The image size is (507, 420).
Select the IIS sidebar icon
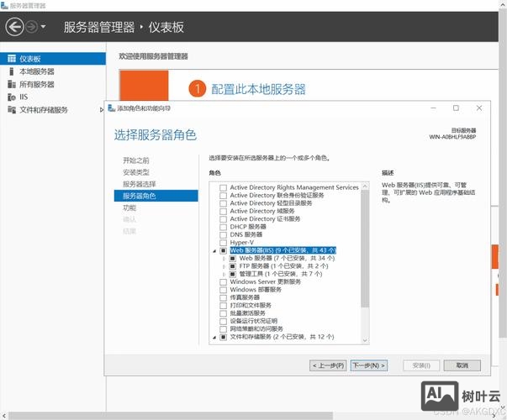(12, 97)
